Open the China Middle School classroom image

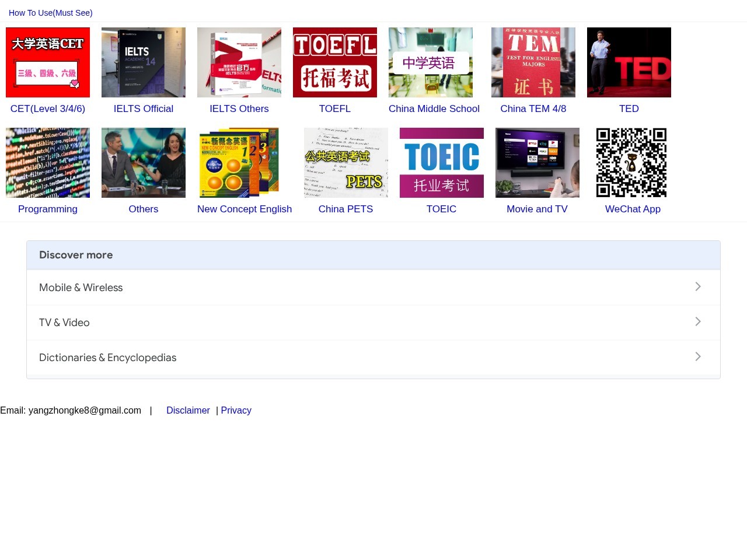(431, 62)
